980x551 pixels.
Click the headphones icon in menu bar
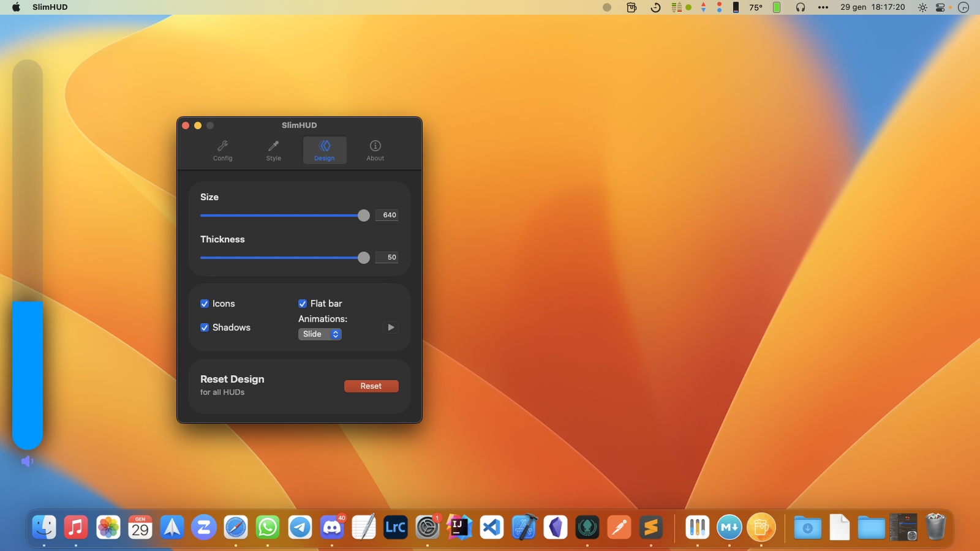pyautogui.click(x=801, y=7)
